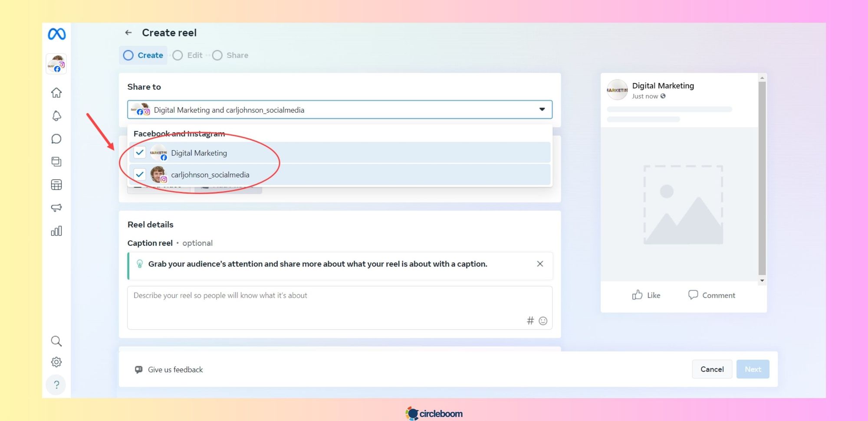Click the lightbulb tip icon
Image resolution: width=868 pixels, height=421 pixels.
(140, 264)
